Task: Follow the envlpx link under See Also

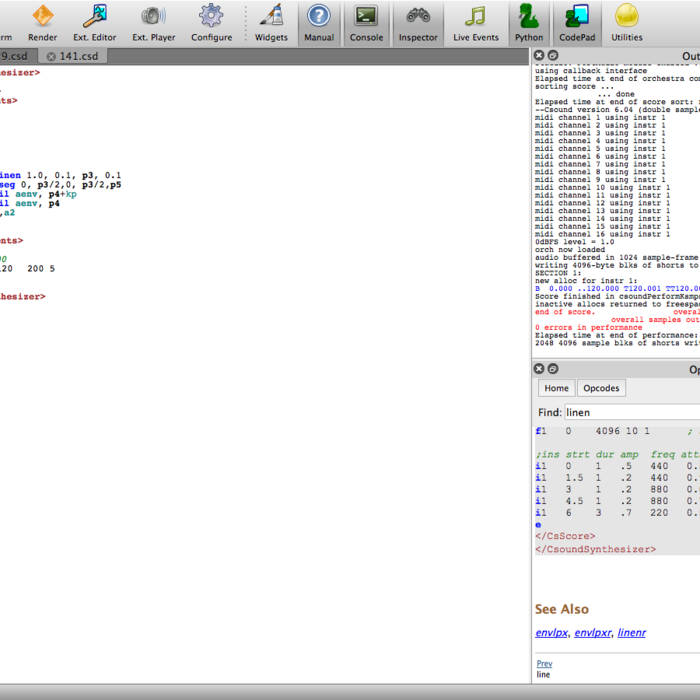Action: point(551,633)
